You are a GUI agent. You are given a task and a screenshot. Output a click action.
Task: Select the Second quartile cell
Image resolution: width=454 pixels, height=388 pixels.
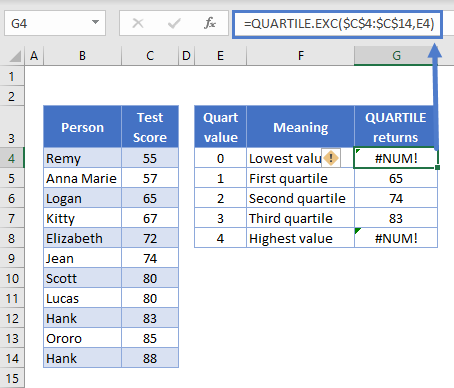(301, 198)
